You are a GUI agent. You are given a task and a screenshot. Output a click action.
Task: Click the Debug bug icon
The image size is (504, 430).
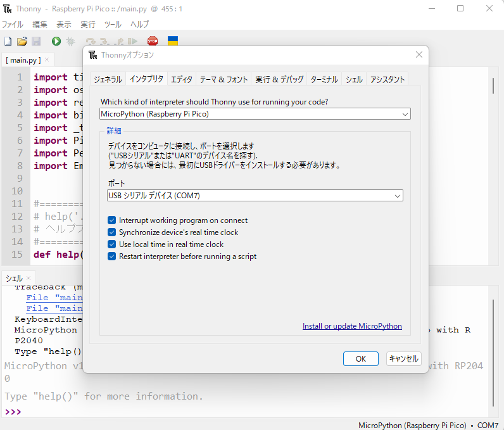[70, 41]
